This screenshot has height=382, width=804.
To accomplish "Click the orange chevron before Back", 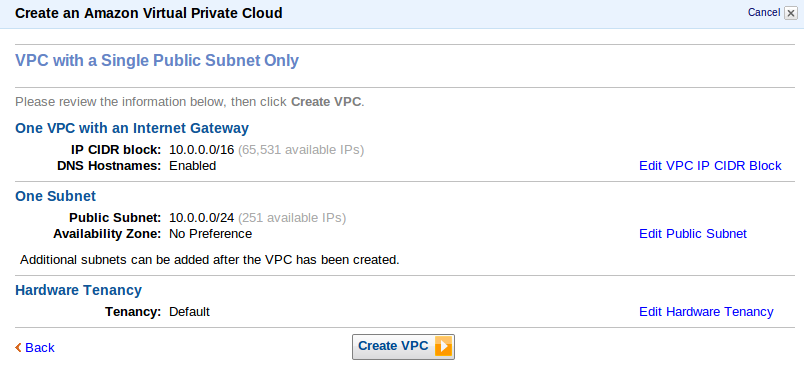I will pyautogui.click(x=18, y=348).
